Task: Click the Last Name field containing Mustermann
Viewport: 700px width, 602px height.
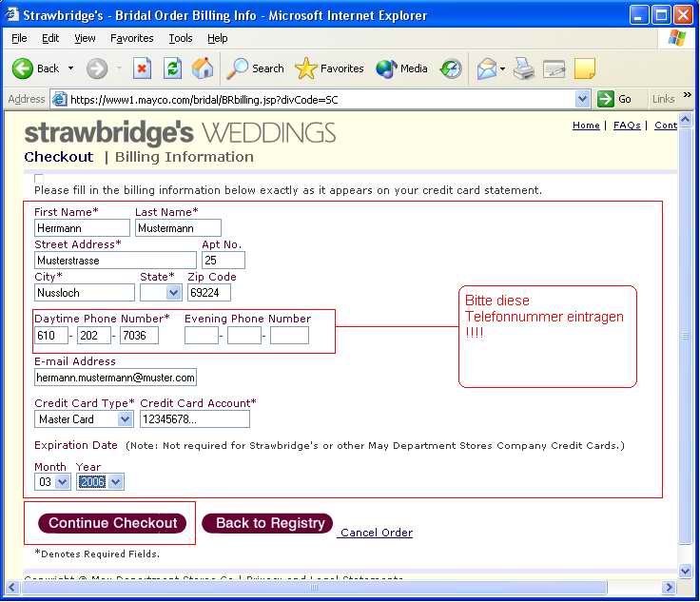Action: [178, 228]
